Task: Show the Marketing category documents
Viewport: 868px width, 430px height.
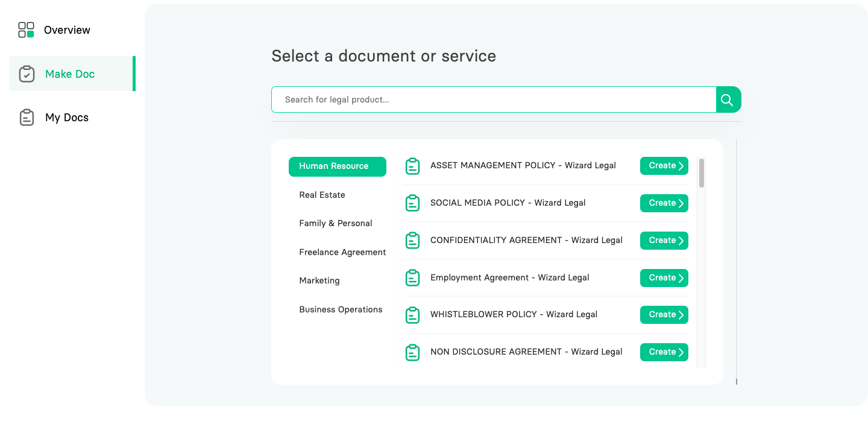Action: (x=319, y=280)
